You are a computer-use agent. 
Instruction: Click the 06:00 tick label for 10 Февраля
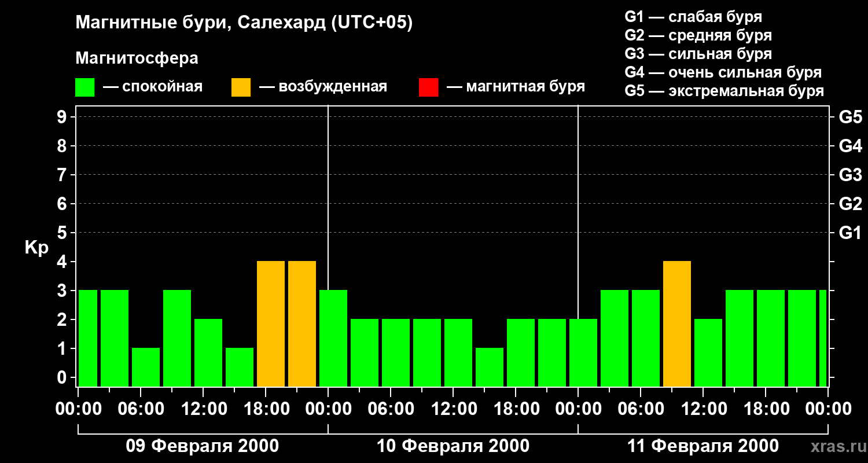[391, 409]
